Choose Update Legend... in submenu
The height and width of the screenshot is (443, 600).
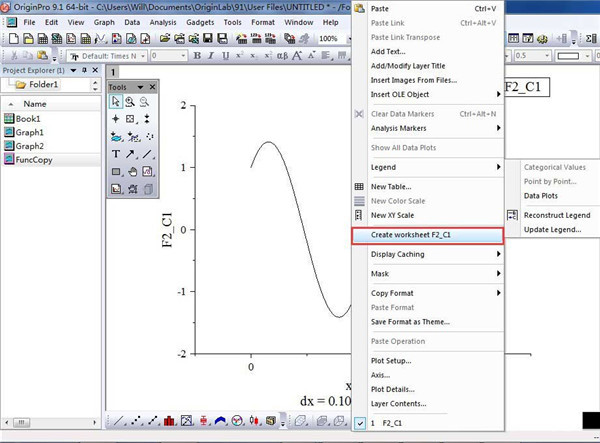click(552, 230)
